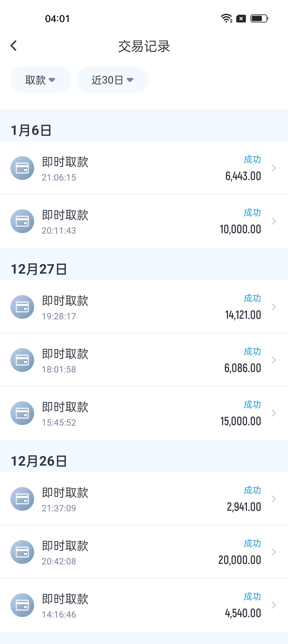The height and width of the screenshot is (644, 288).
Task: Select the 15,000.00 withdrawal amount
Action: pos(241,421)
